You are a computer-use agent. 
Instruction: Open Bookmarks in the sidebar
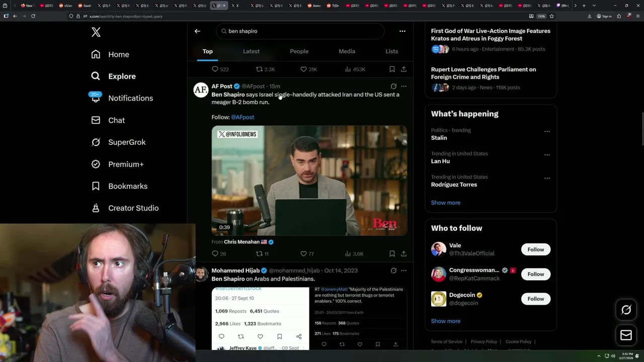pyautogui.click(x=119, y=186)
